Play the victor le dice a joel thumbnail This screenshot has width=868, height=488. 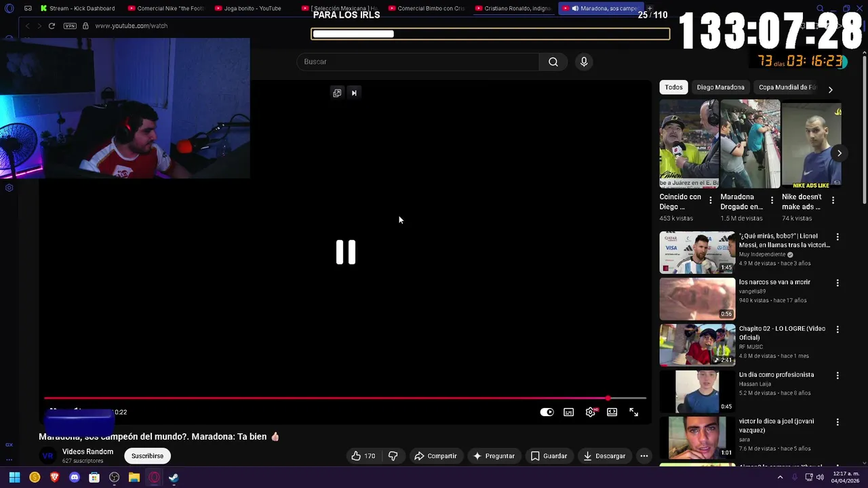pyautogui.click(x=697, y=438)
